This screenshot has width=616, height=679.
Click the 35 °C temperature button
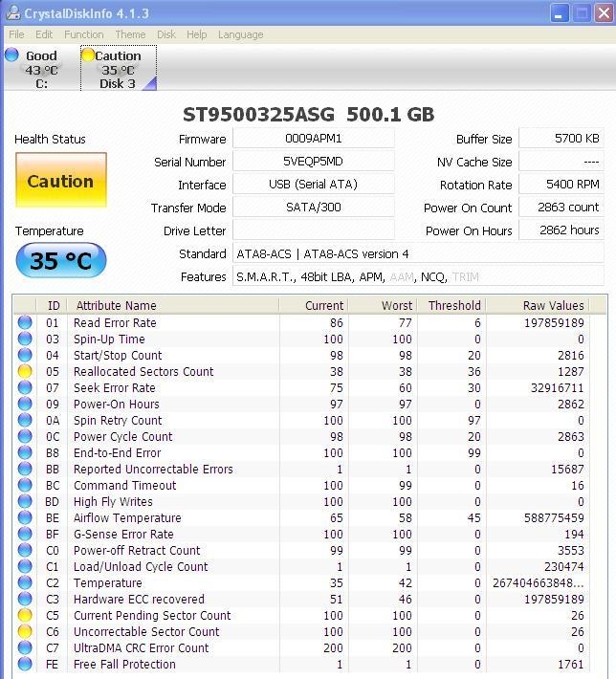point(60,260)
